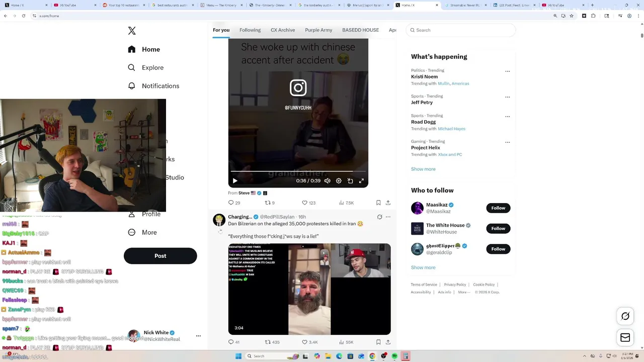This screenshot has width=644, height=362.
Task: Open three-dot menu on RedPillSayian post
Action: pyautogui.click(x=388, y=217)
